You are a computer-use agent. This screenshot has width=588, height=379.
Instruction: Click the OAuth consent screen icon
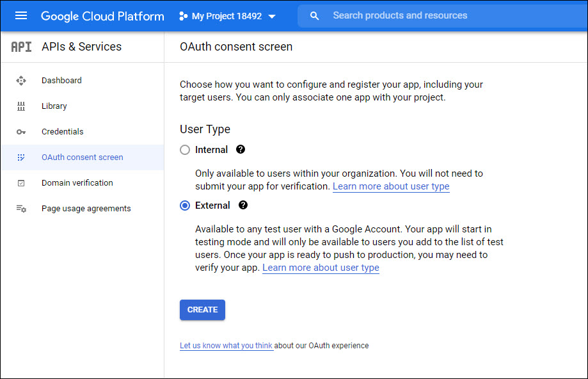coord(21,157)
